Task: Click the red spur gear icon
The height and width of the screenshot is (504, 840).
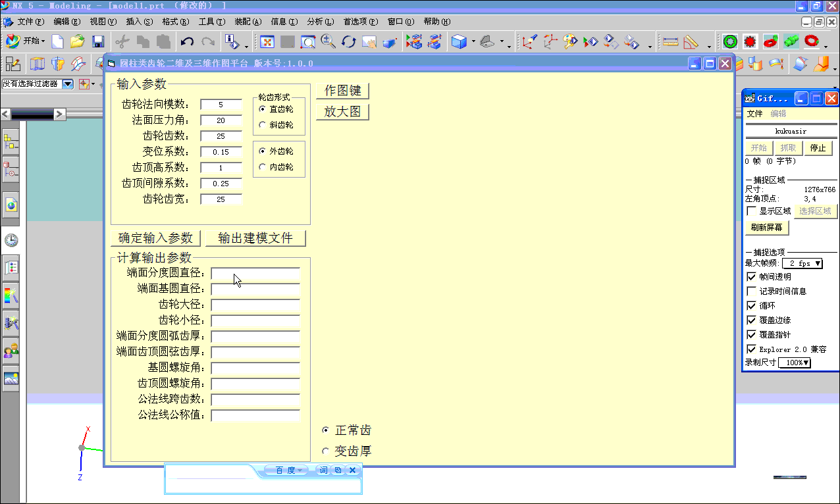Action: tap(749, 41)
